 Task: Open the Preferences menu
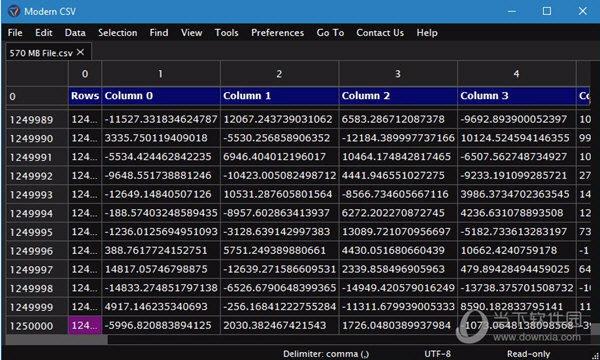tap(277, 33)
